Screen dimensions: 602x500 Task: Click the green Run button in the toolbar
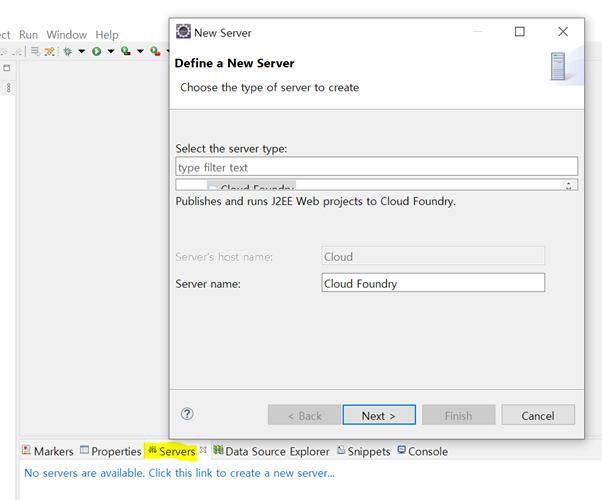pyautogui.click(x=97, y=51)
